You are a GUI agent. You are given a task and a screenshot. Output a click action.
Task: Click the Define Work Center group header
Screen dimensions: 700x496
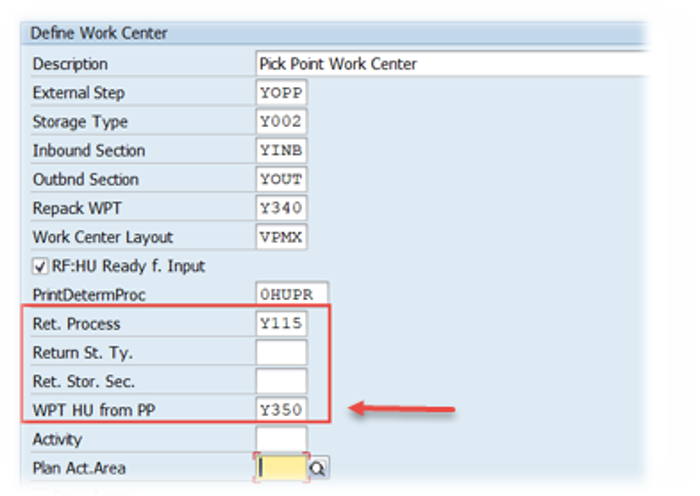(x=334, y=33)
